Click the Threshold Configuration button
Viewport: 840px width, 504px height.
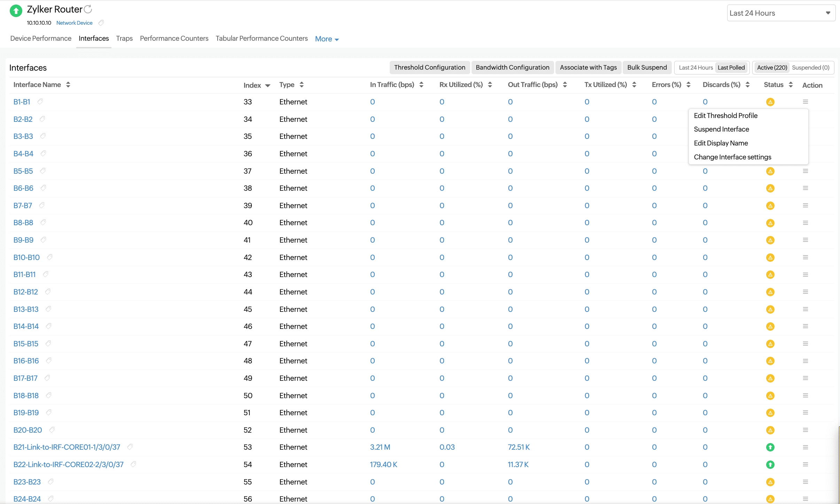click(429, 68)
